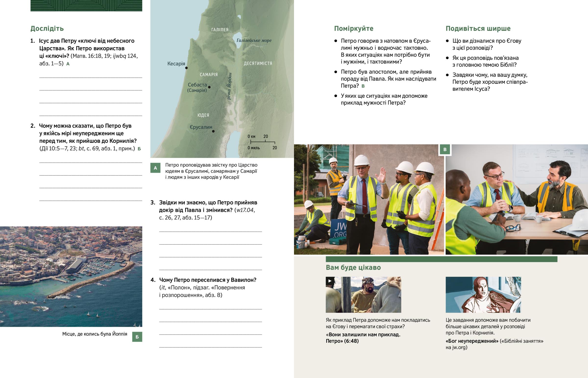
Task: Click small В marker after Петра question
Action: [x=363, y=86]
